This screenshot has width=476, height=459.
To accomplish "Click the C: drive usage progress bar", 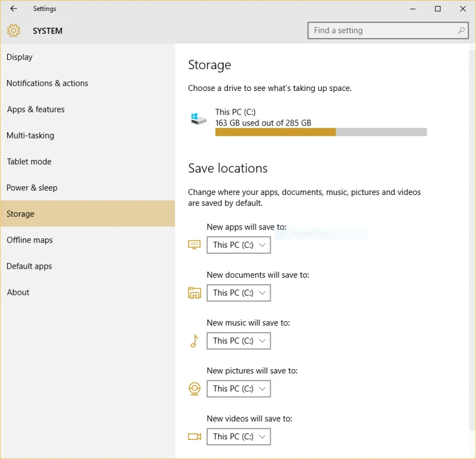I will [x=321, y=132].
